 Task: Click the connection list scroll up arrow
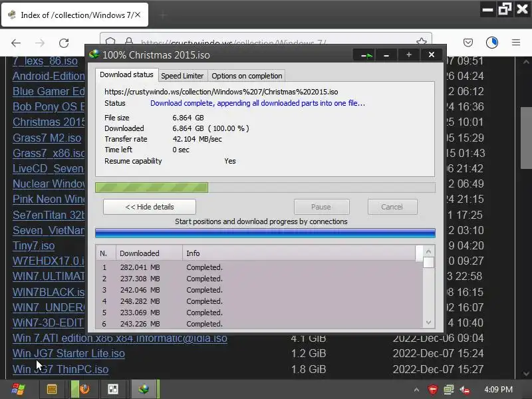coord(428,252)
